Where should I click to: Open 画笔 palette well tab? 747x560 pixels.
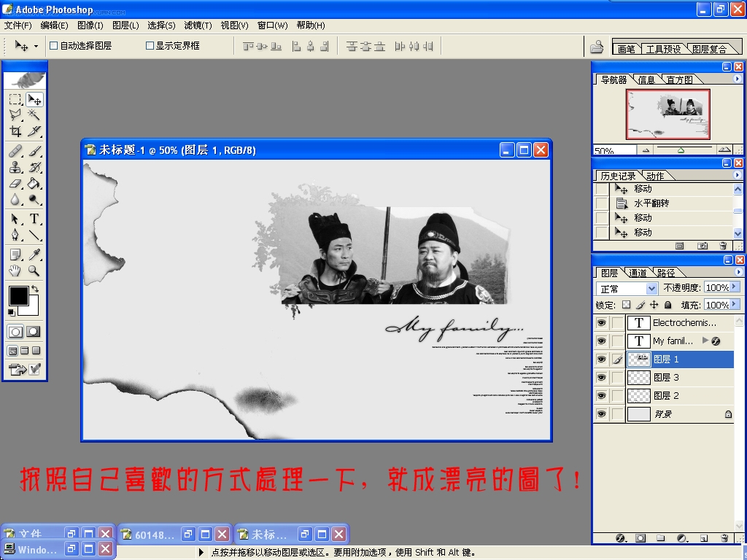pyautogui.click(x=627, y=49)
